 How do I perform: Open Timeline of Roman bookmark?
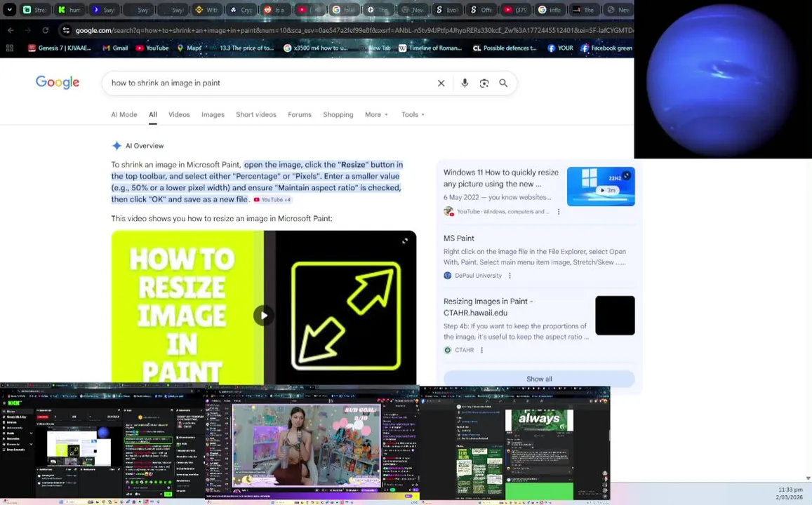430,48
